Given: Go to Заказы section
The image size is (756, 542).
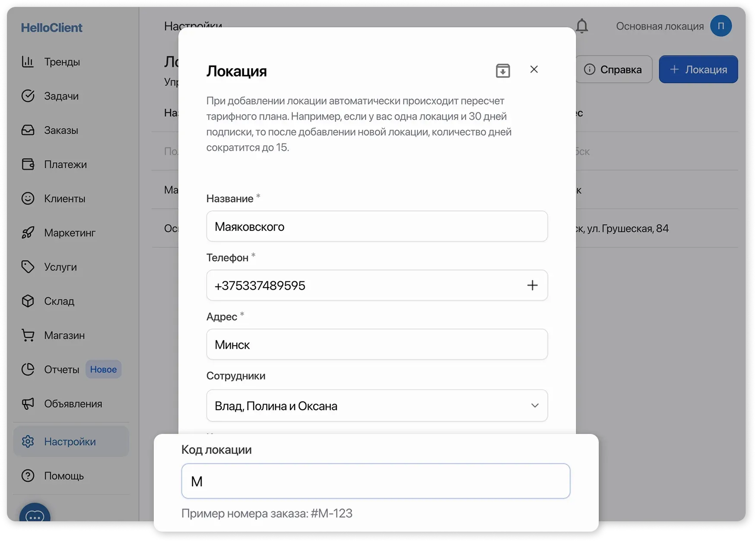Looking at the screenshot, I should coord(61,130).
